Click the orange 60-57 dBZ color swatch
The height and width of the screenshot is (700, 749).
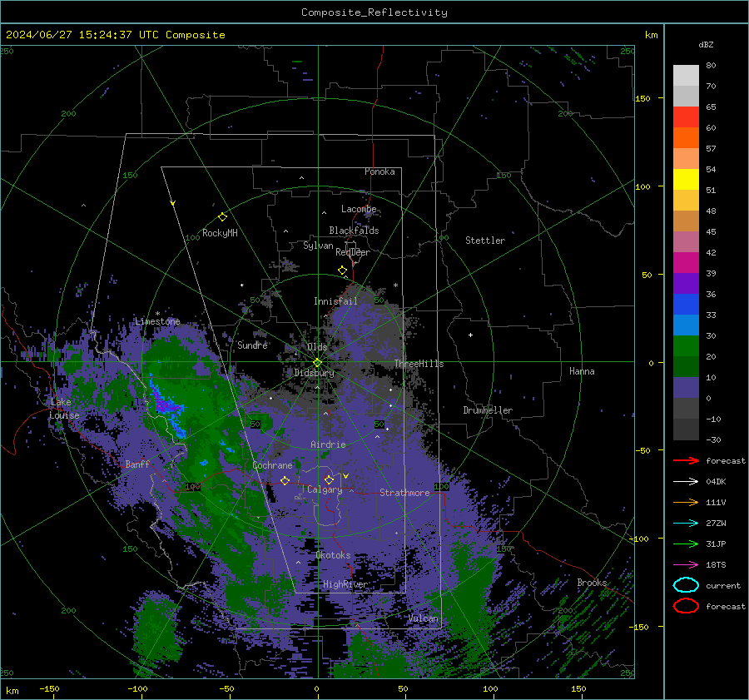686,137
